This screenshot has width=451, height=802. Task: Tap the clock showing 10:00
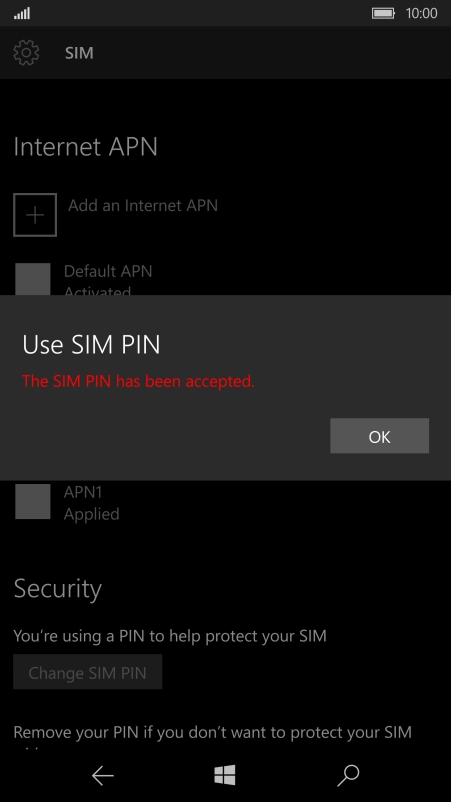[421, 13]
